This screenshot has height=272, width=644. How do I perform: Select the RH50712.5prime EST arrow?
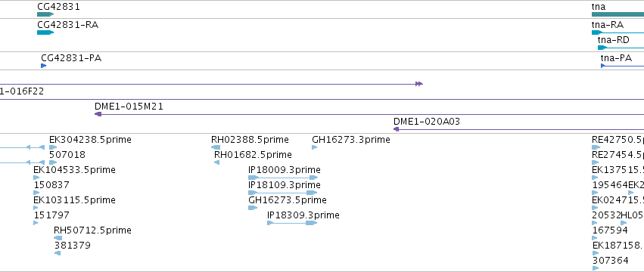(x=58, y=238)
